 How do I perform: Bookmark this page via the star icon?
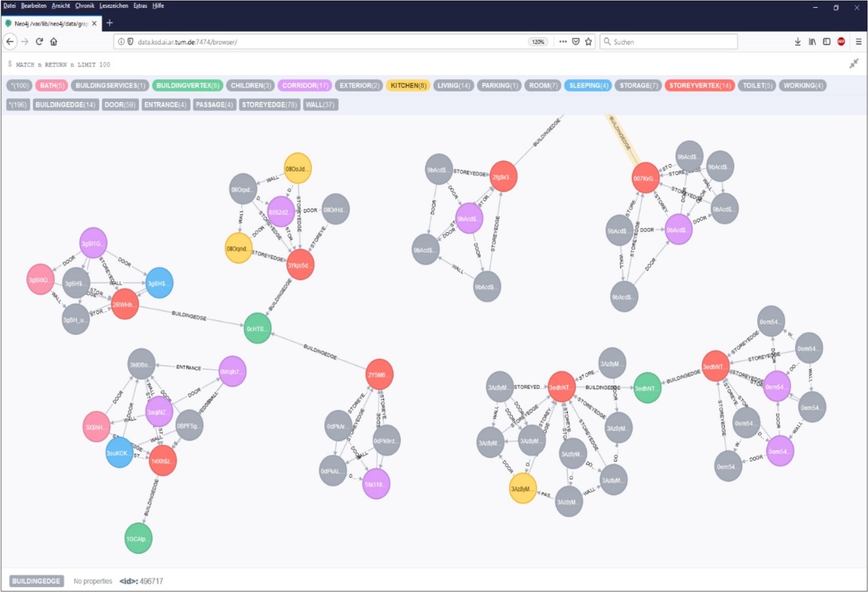tap(588, 41)
